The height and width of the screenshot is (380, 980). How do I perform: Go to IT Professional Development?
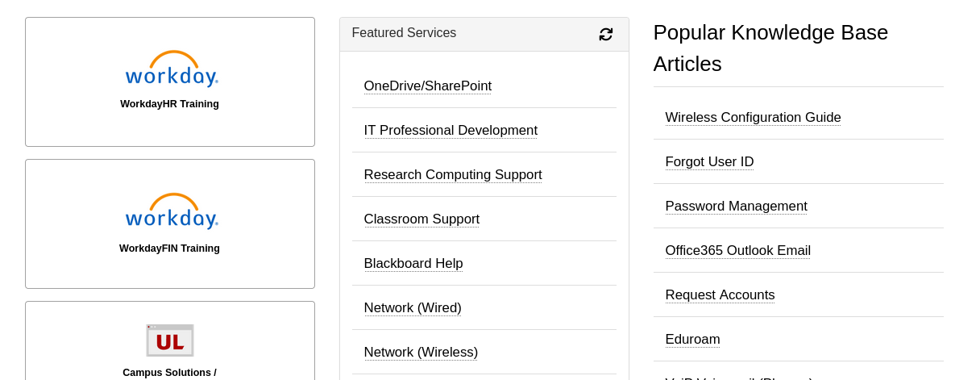click(x=451, y=131)
